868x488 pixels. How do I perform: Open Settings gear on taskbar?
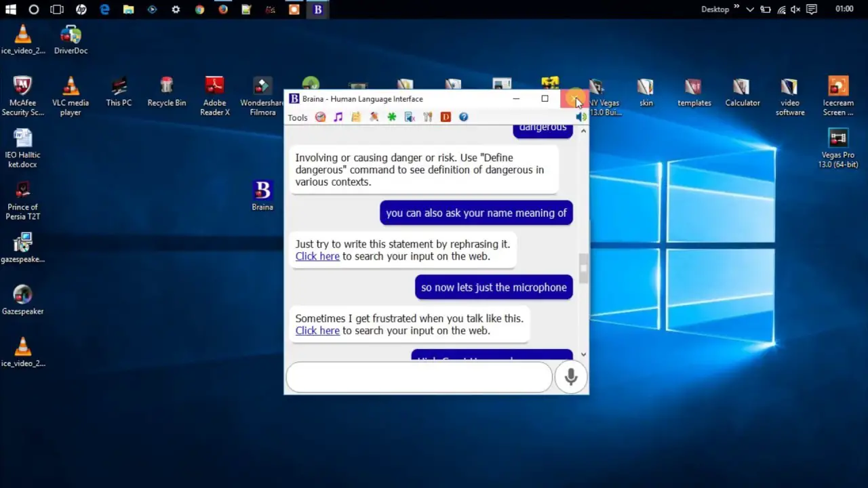pyautogui.click(x=176, y=9)
